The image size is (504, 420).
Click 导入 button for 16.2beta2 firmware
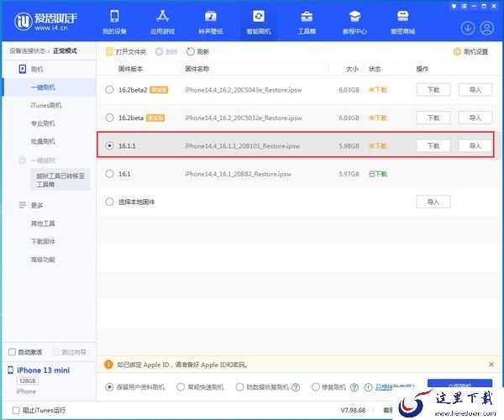pyautogui.click(x=475, y=90)
